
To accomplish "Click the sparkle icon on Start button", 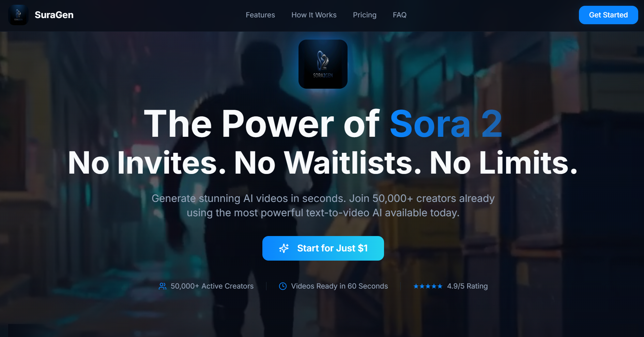I will click(x=284, y=248).
